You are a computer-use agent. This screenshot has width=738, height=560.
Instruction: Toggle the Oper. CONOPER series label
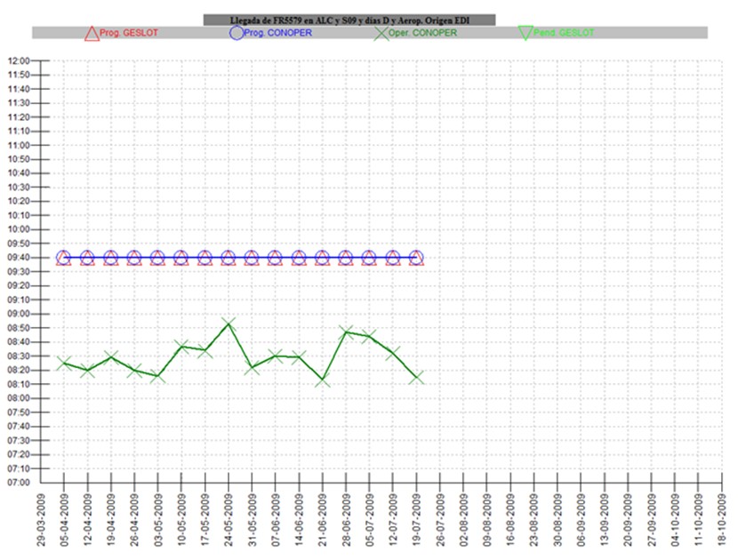[422, 33]
